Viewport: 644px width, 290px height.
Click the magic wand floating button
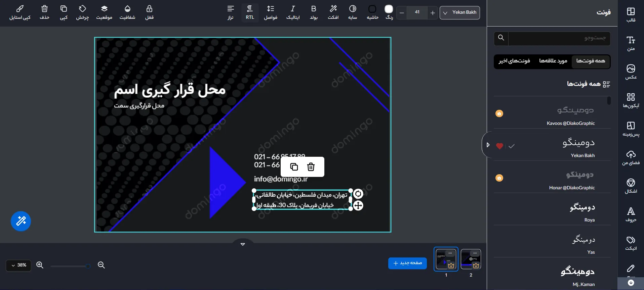click(x=21, y=221)
